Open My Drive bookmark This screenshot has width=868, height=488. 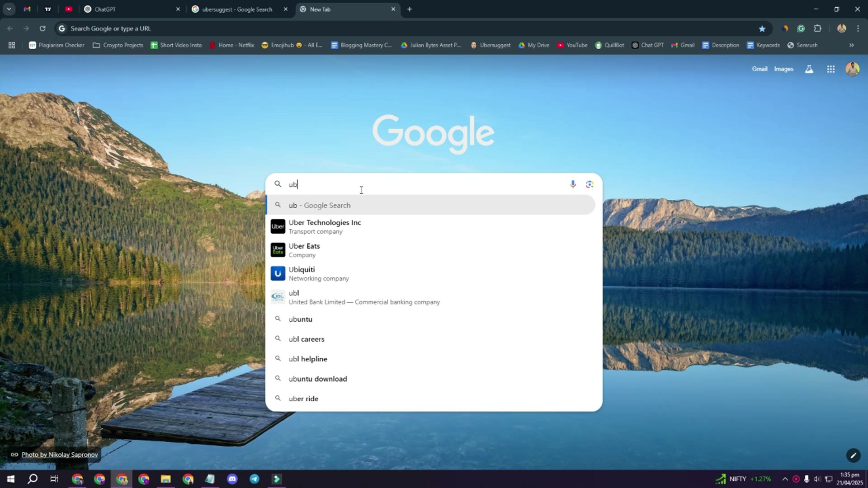point(534,45)
